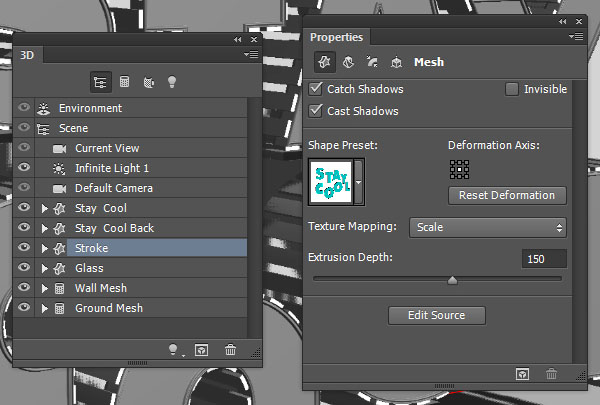This screenshot has height=405, width=600.
Task: Click the Extrusion Depth slider handle
Action: click(452, 281)
